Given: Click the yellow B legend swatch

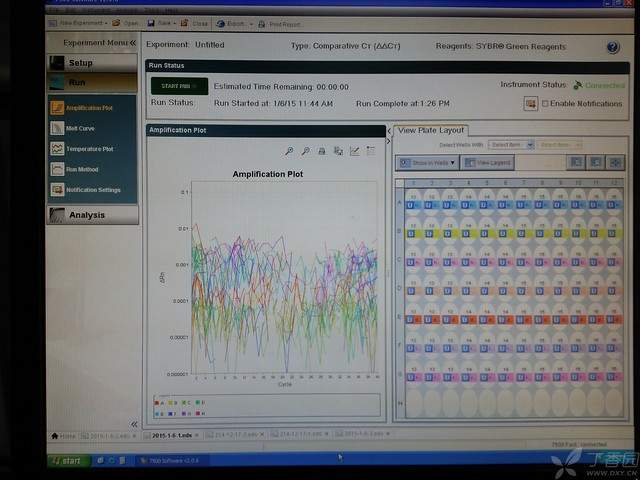Looking at the screenshot, I should point(171,403).
